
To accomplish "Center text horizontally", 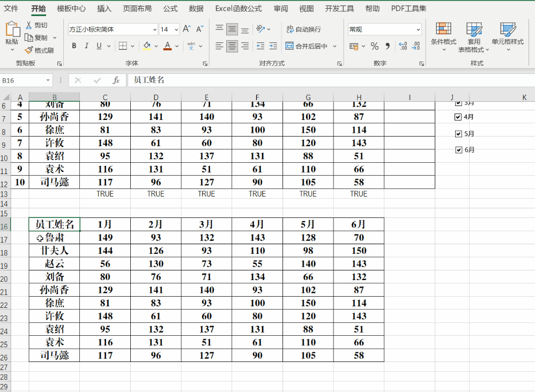I will click(x=232, y=46).
